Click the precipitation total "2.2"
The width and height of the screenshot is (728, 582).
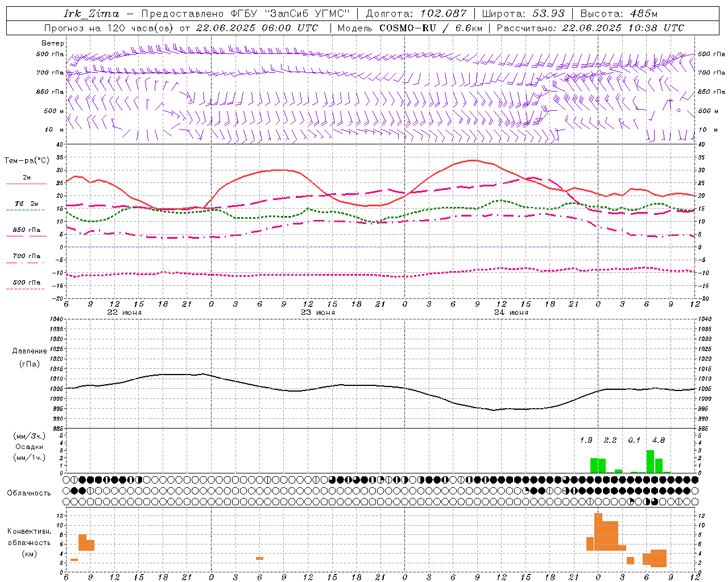click(610, 440)
